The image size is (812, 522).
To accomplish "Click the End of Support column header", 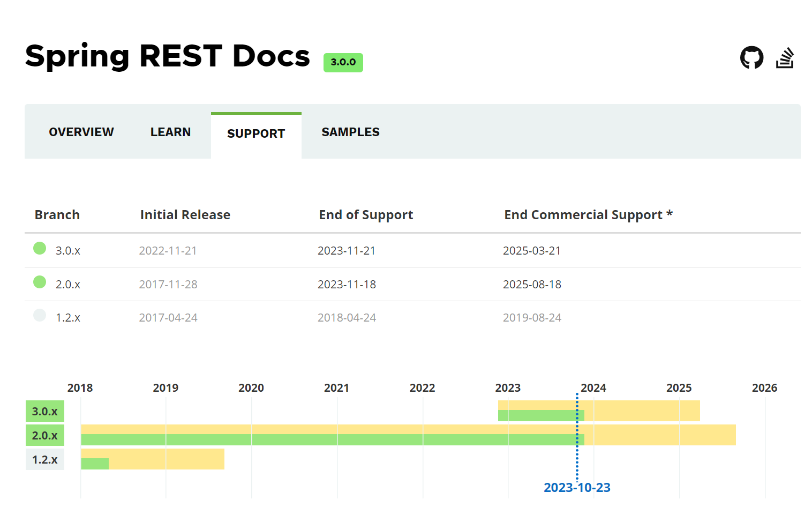I will pyautogui.click(x=366, y=215).
